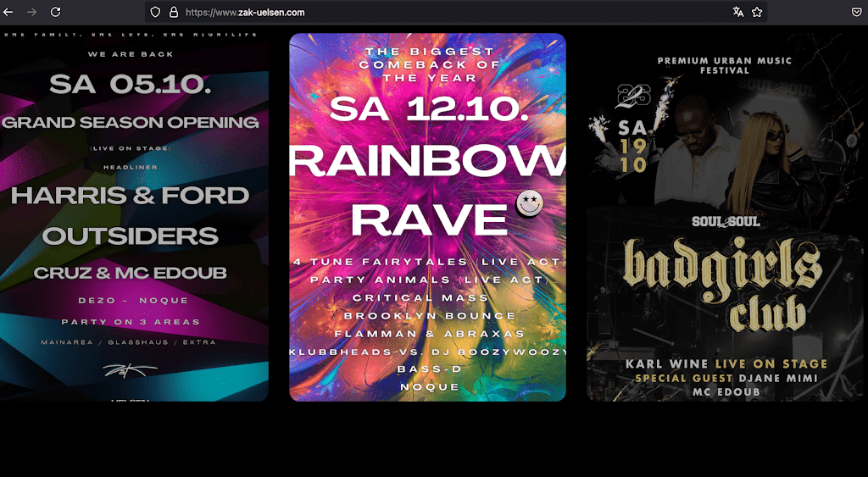Reload the page with refresh icon
The height and width of the screenshot is (477, 868).
pos(55,12)
